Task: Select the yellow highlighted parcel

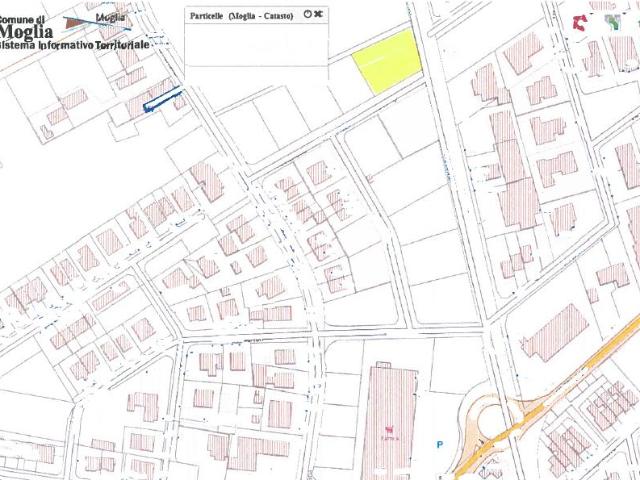Action: click(387, 62)
